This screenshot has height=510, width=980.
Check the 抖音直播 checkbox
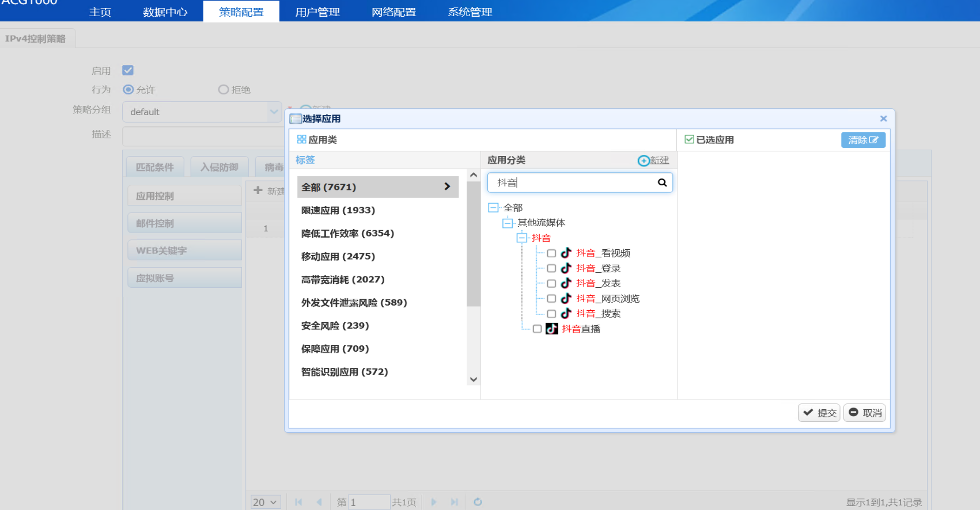click(537, 329)
